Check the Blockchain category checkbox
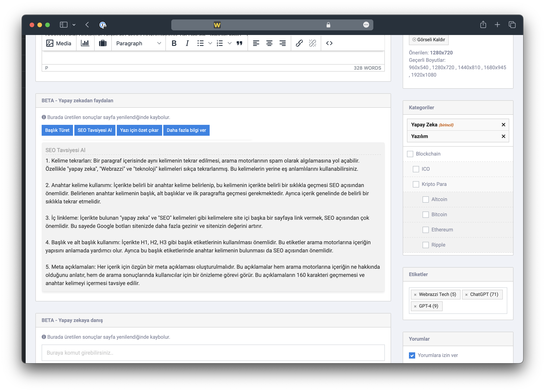 click(410, 154)
